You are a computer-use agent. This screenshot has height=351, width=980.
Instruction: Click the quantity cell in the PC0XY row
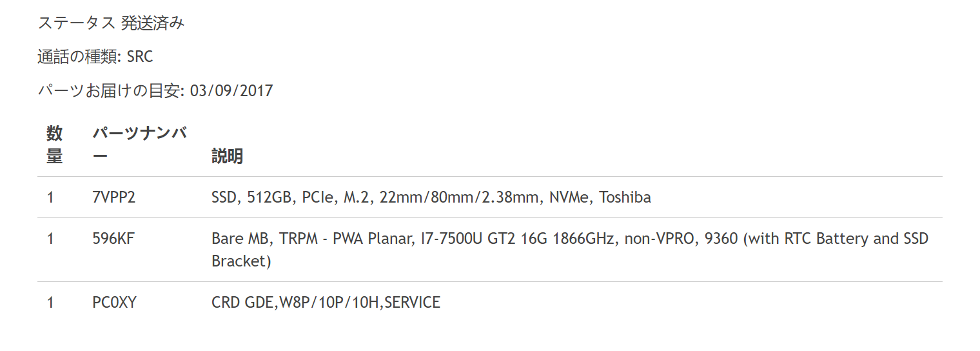[51, 302]
